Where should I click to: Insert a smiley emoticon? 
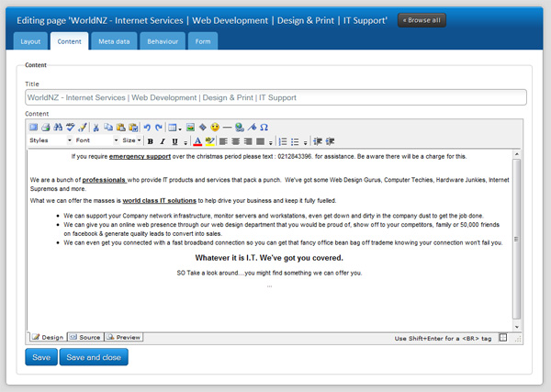[215, 128]
